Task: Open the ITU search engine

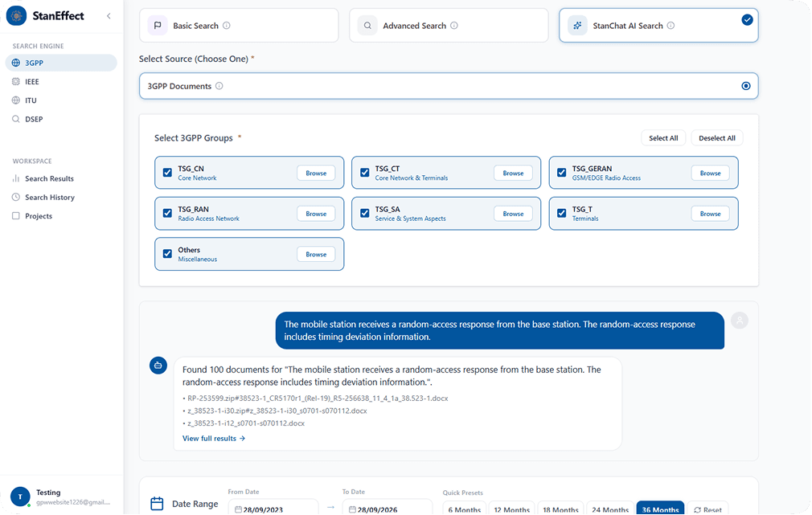Action: (61, 100)
